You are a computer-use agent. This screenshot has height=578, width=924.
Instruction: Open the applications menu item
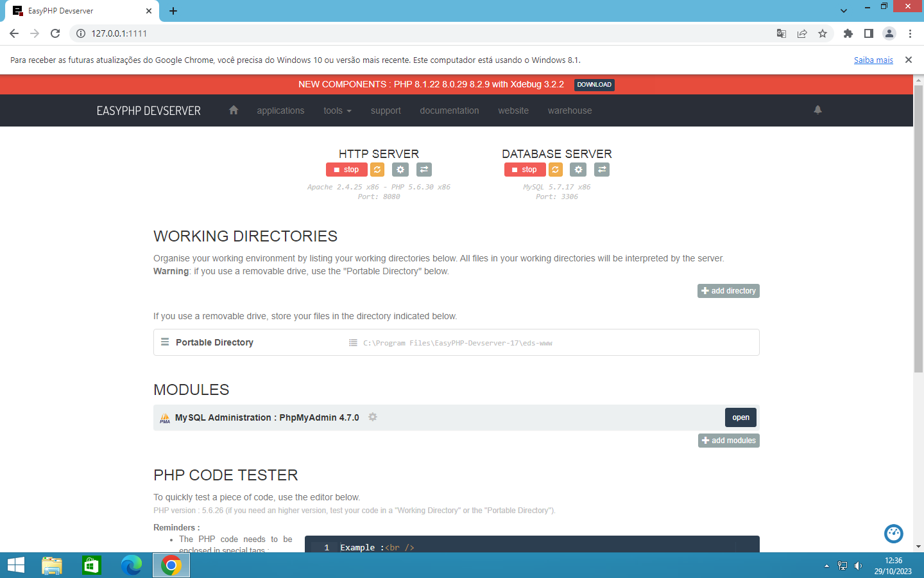click(x=280, y=110)
